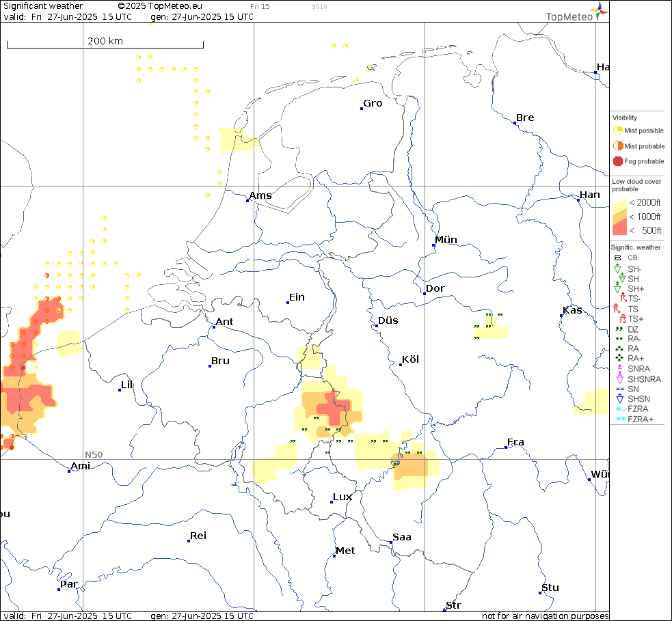
Task: Select the '< 2000ft' yellow cloud swatch
Action: coord(619,205)
